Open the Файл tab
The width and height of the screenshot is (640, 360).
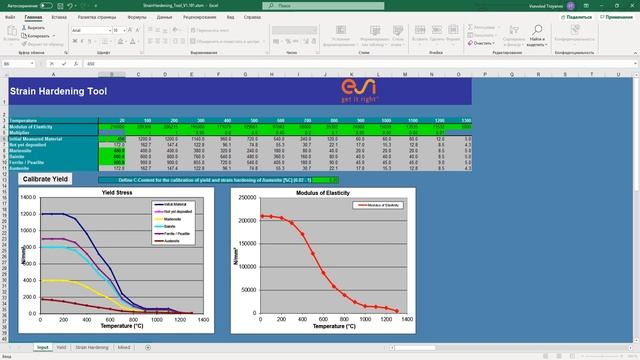tap(10, 17)
